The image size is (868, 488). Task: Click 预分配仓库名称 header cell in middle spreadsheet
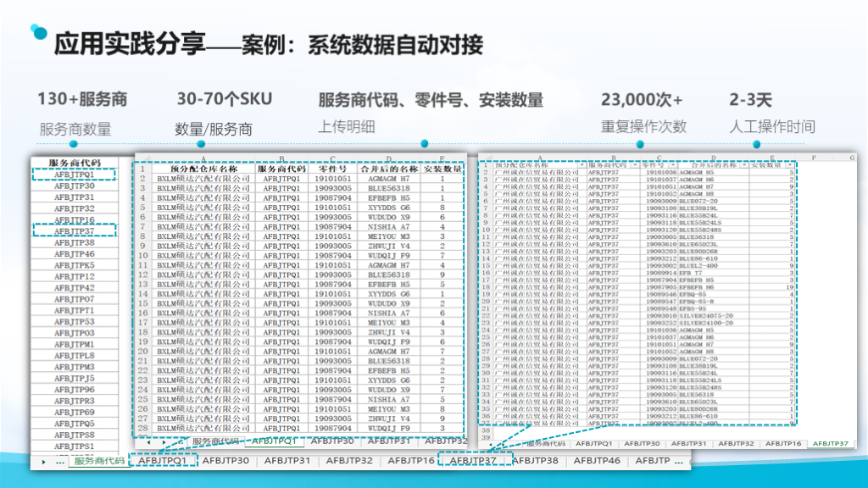(203, 169)
